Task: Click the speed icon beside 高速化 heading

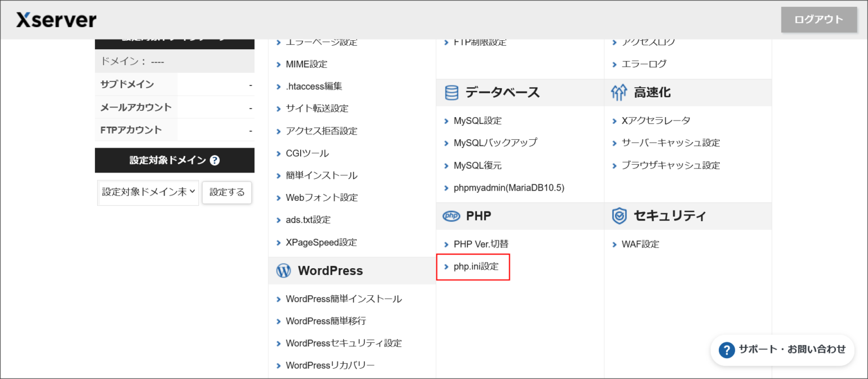Action: coord(619,92)
